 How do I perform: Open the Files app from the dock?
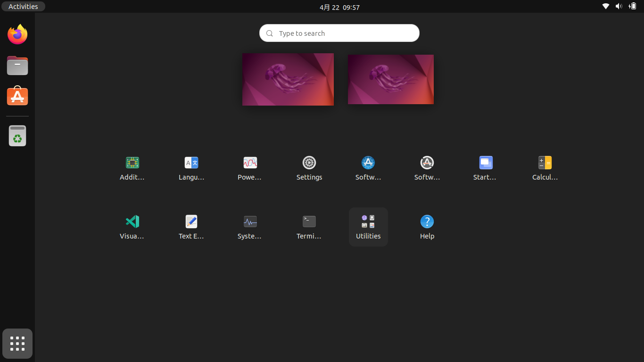[17, 66]
